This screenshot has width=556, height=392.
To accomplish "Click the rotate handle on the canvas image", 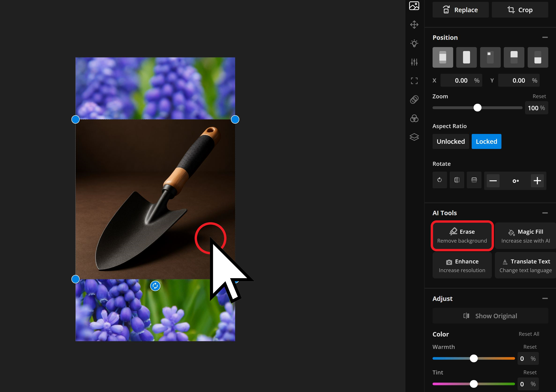I will 155,286.
